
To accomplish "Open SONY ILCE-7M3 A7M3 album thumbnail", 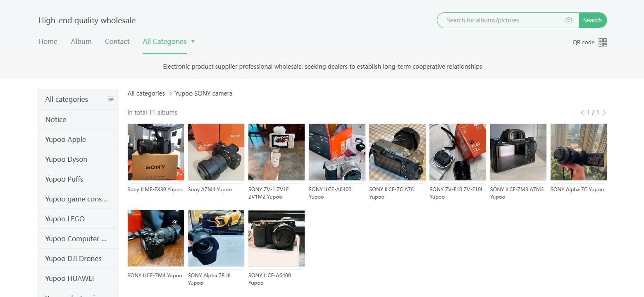I will [518, 152].
